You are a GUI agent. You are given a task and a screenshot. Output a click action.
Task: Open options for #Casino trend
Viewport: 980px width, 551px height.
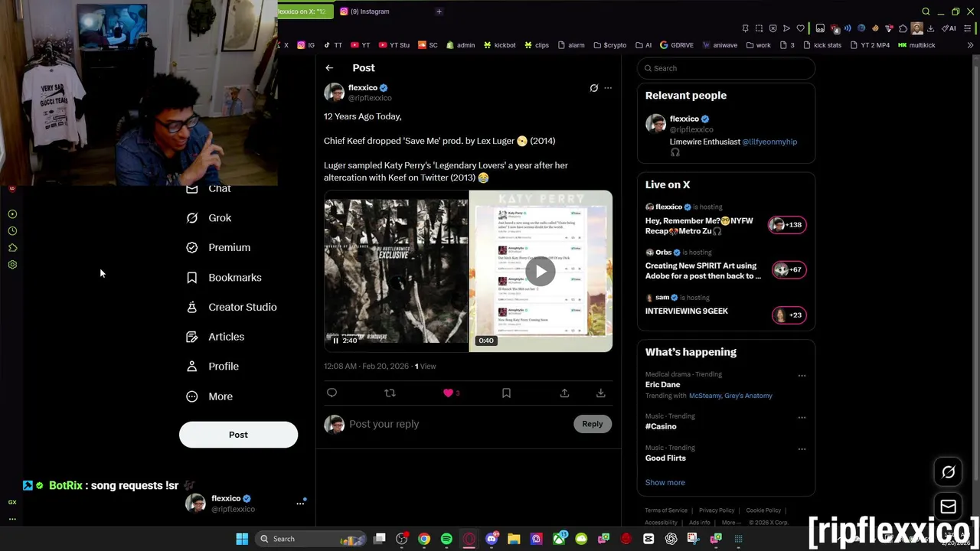click(x=802, y=418)
